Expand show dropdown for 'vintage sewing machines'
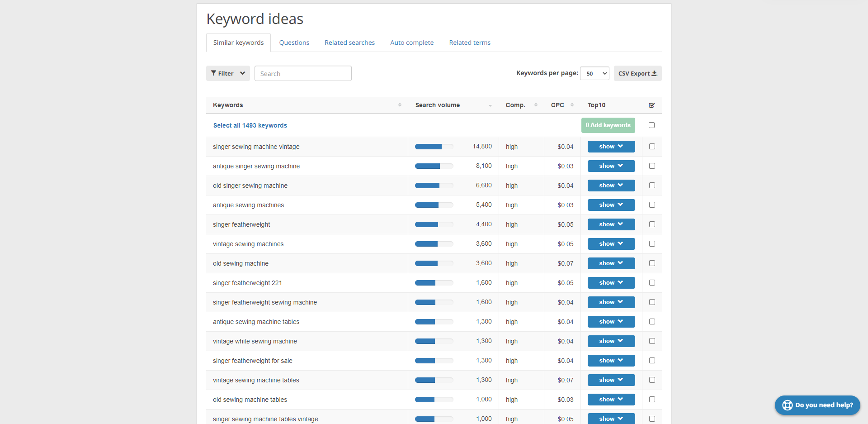868x424 pixels. [611, 243]
